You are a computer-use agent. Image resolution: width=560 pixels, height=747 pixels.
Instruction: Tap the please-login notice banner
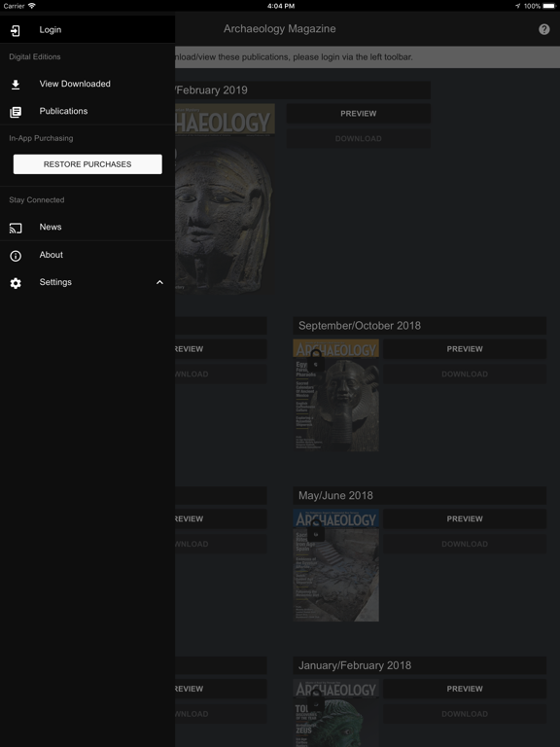pos(367,57)
